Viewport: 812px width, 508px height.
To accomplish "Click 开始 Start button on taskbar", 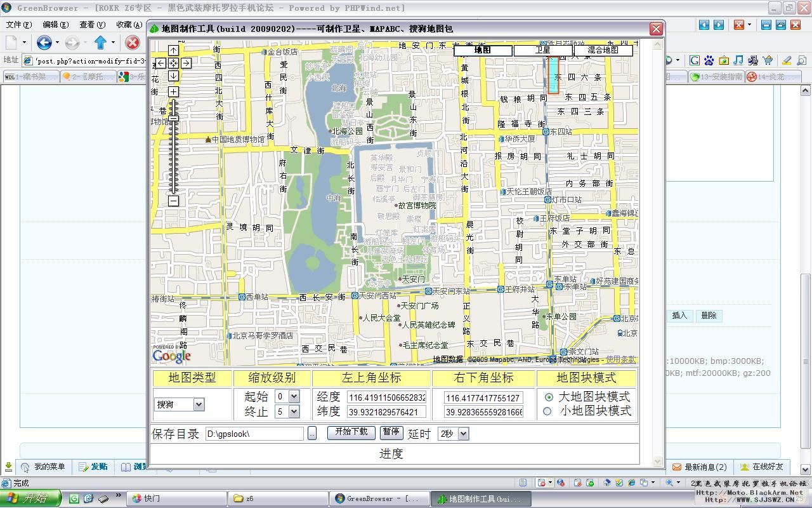I will click(30, 498).
